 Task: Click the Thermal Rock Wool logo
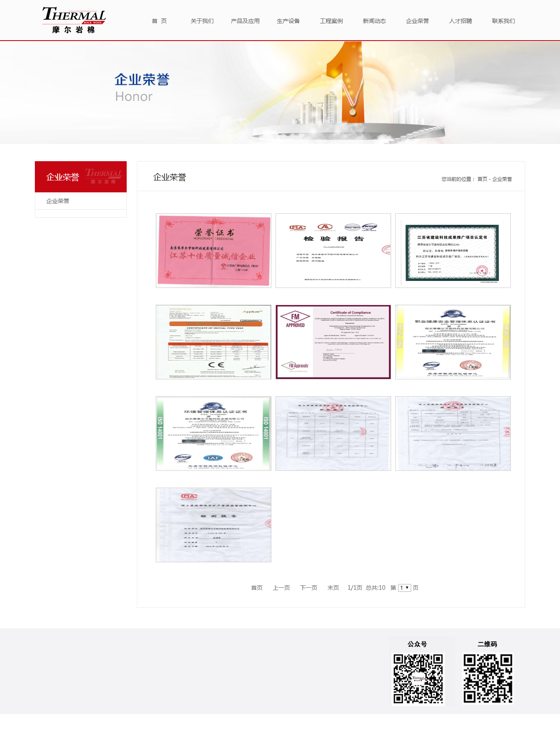(74, 20)
